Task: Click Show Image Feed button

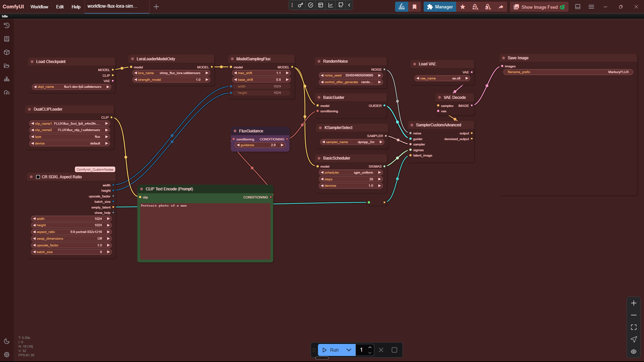Action: 539,7
